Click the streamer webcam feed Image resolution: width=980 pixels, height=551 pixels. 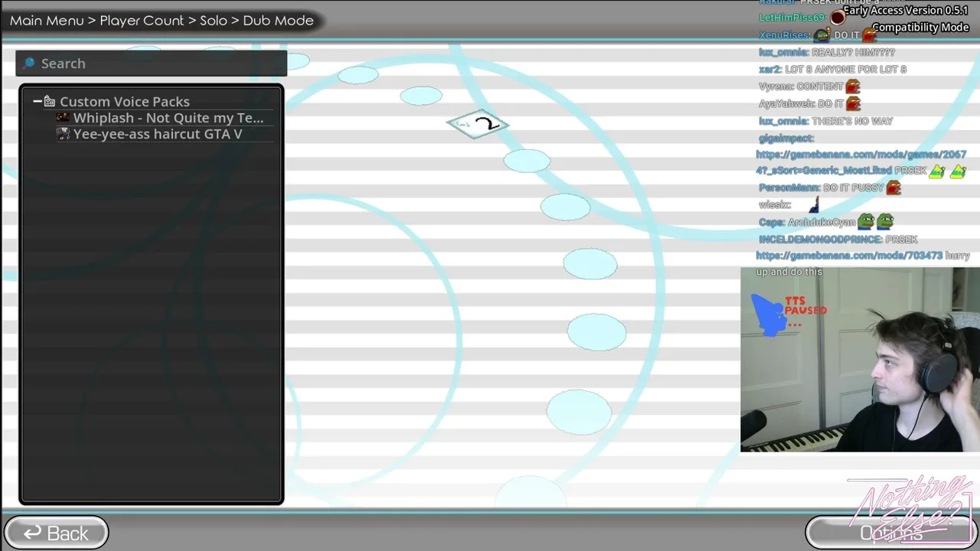click(x=860, y=360)
